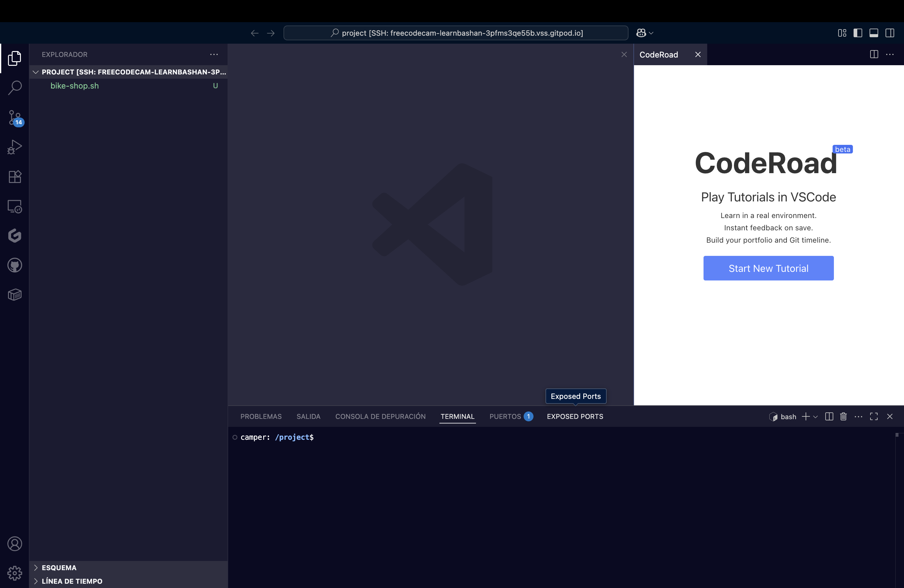The height and width of the screenshot is (588, 904).
Task: Switch to the PROBLEMAS tab
Action: [x=260, y=416]
